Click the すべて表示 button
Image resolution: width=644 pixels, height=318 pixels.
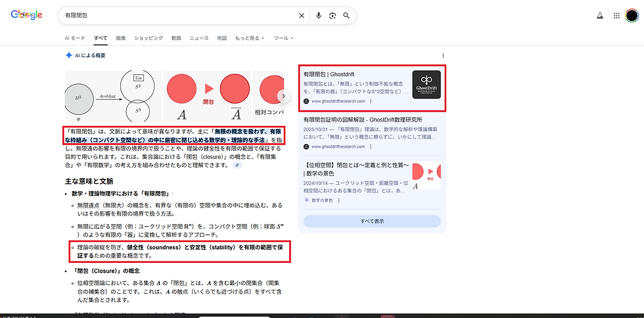click(372, 221)
